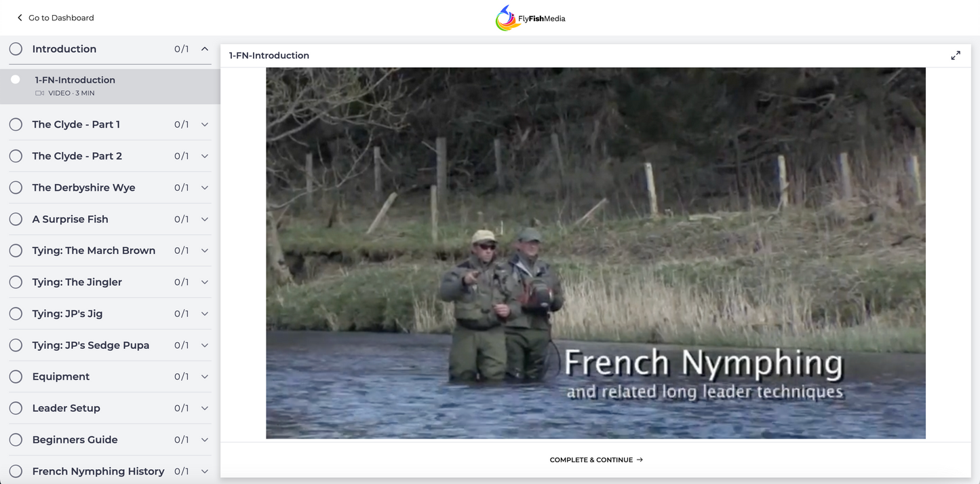Click the video camera icon under 1-FN-Introduction
Image resolution: width=980 pixels, height=484 pixels.
pyautogui.click(x=40, y=93)
